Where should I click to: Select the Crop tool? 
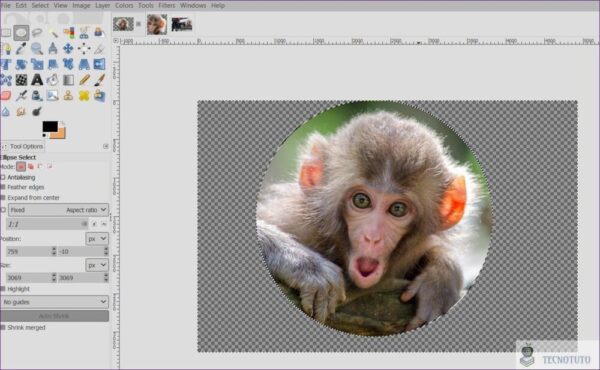pos(99,49)
